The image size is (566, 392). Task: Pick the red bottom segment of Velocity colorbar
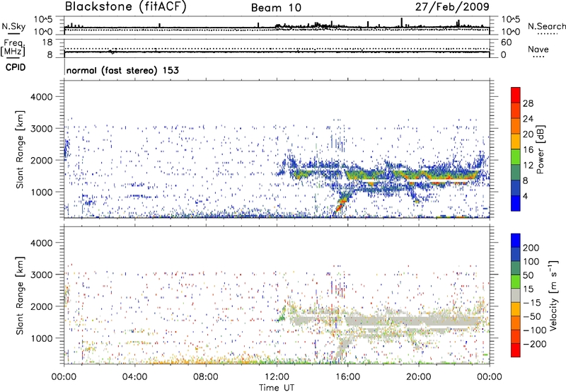pos(516,350)
